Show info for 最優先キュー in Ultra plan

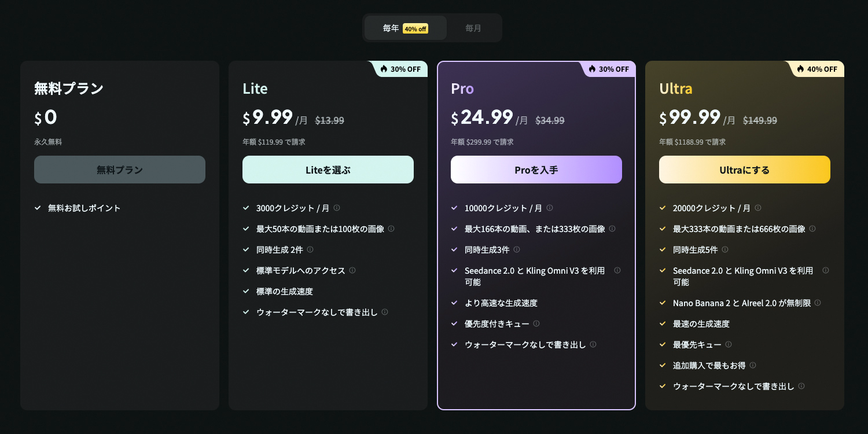click(729, 344)
